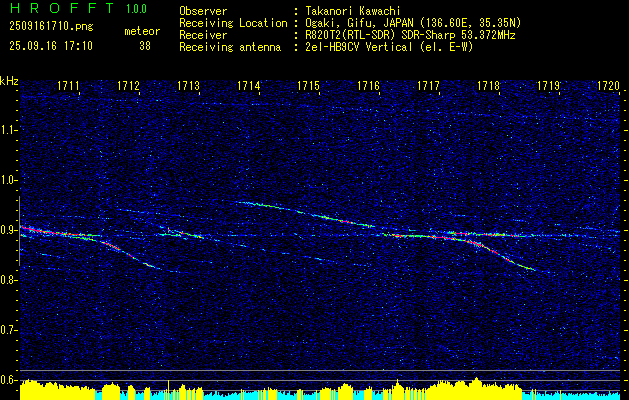Click the Observer label
The height and width of the screenshot is (400, 629).
click(x=203, y=11)
